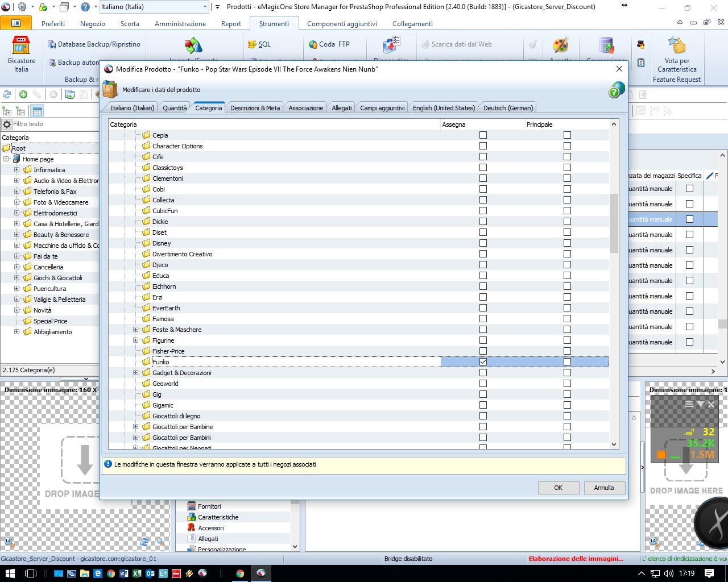Expand Gadget & Decorazioni category

point(135,373)
